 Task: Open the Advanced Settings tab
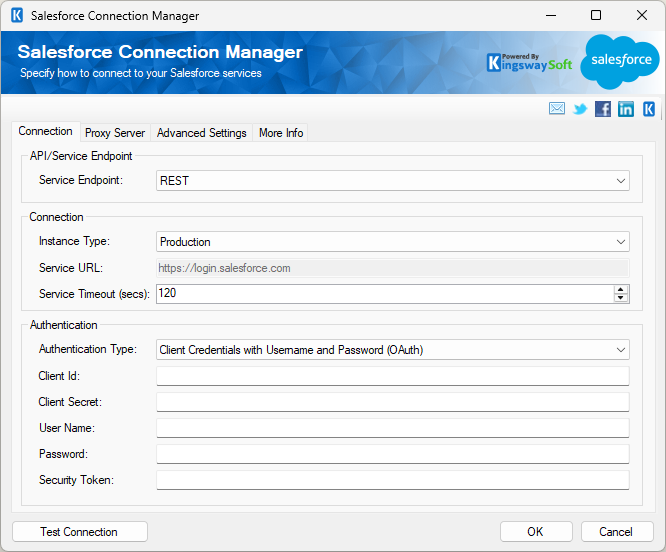coord(201,133)
